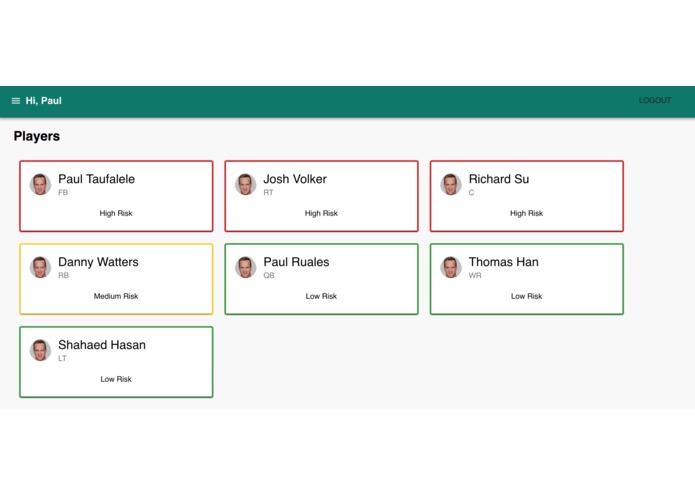695x494 pixels.
Task: Select the name 'Josh Volker'
Action: (295, 179)
